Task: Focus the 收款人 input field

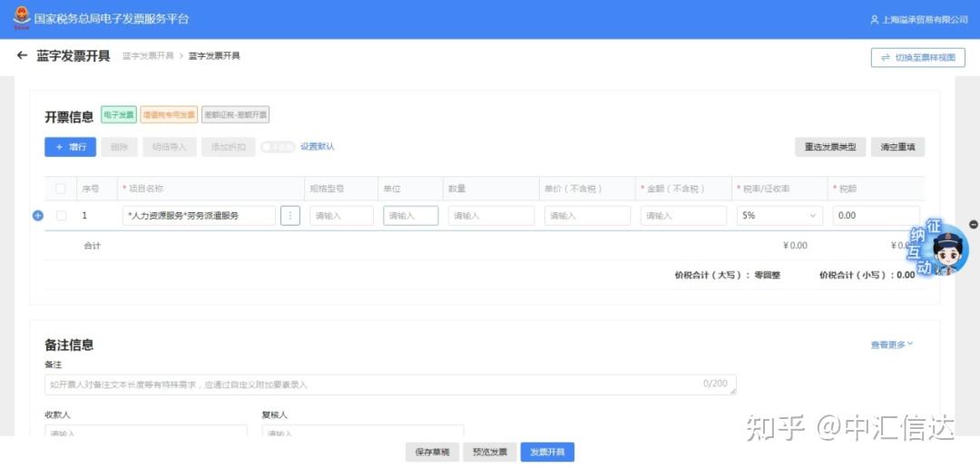Action: point(146,431)
